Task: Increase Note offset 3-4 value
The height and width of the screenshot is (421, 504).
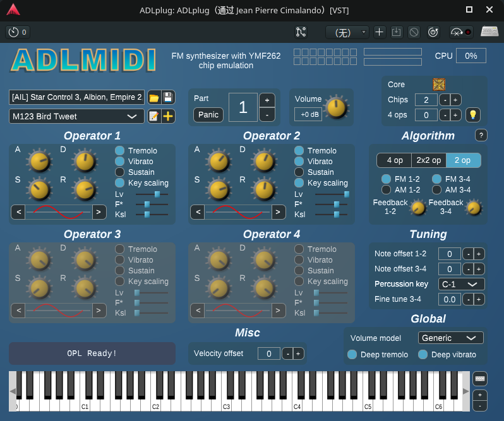Action: [x=479, y=269]
